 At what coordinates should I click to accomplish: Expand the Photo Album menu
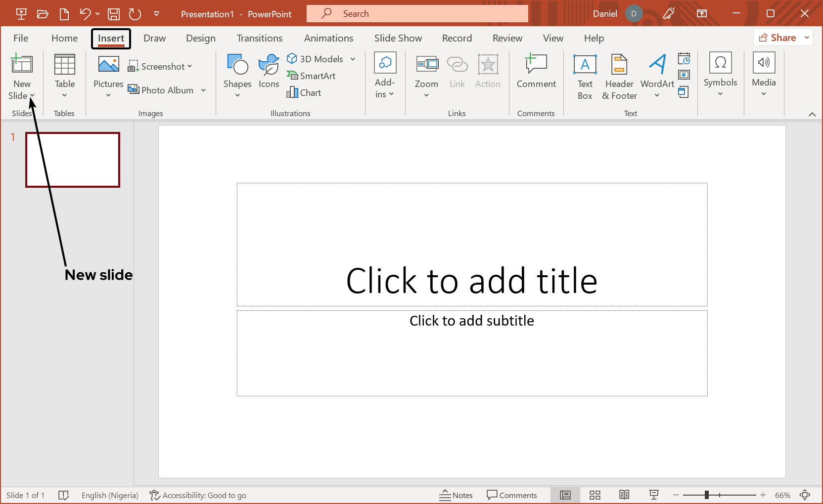coord(203,90)
